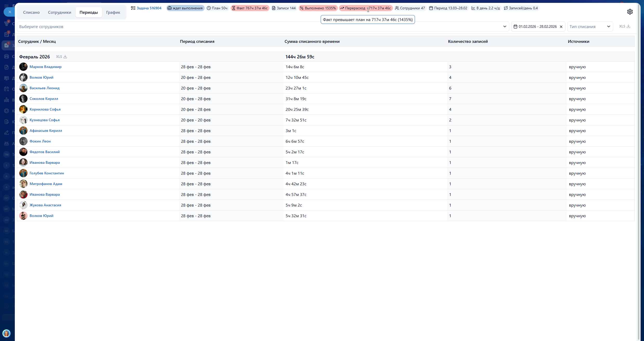
Task: Open the Сотрудники tab
Action: point(59,12)
